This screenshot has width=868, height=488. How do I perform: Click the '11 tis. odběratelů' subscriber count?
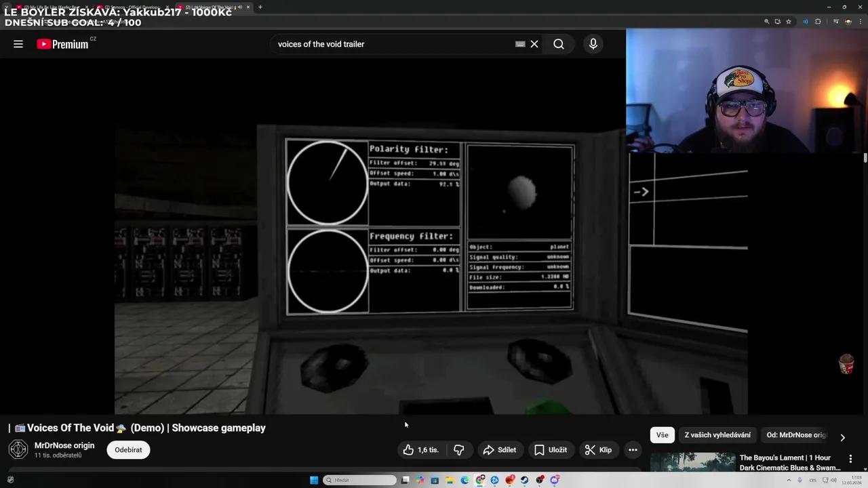[58, 455]
